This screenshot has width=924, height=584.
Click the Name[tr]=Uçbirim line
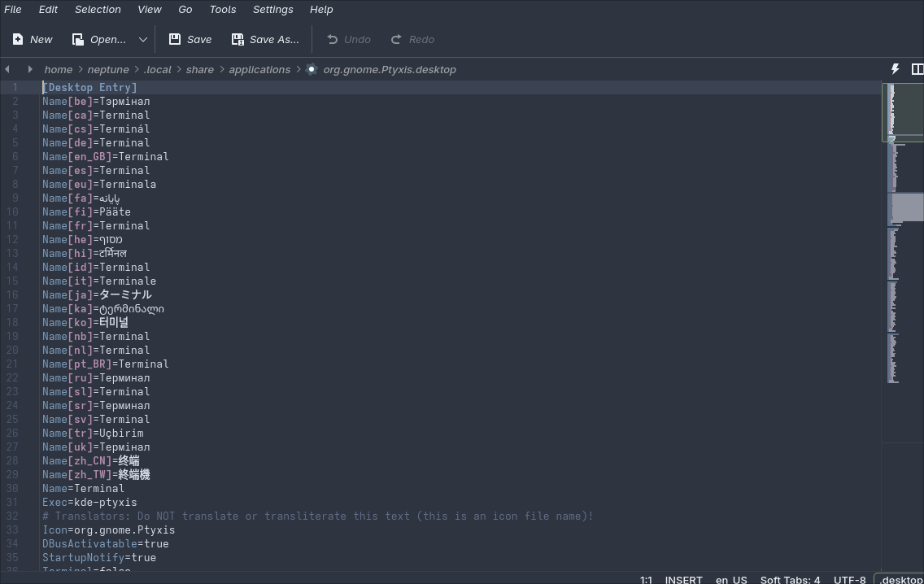click(x=93, y=434)
